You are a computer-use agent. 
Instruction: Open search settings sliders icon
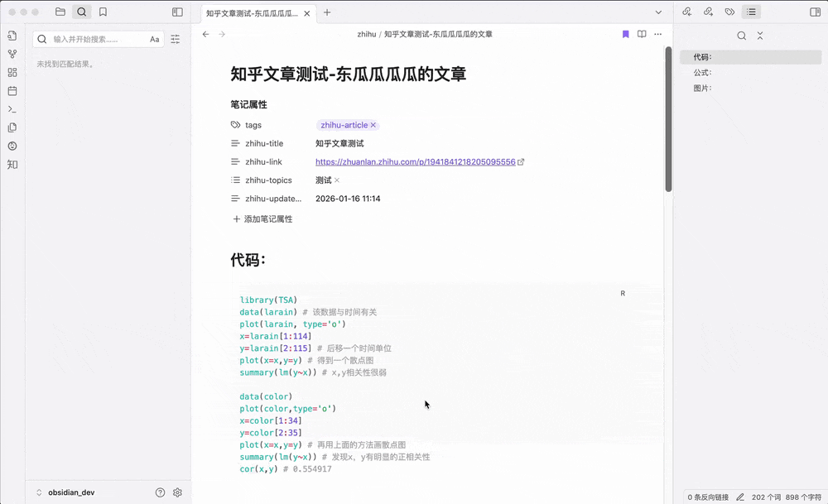click(175, 39)
